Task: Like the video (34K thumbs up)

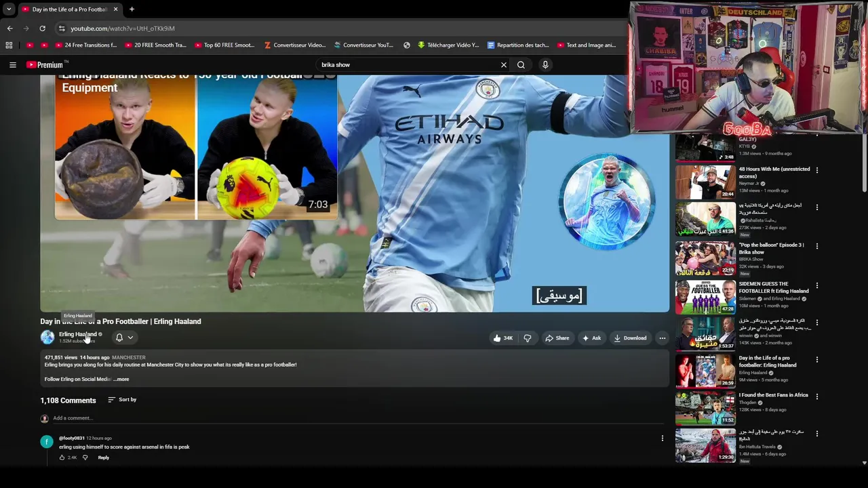Action: coord(502,338)
